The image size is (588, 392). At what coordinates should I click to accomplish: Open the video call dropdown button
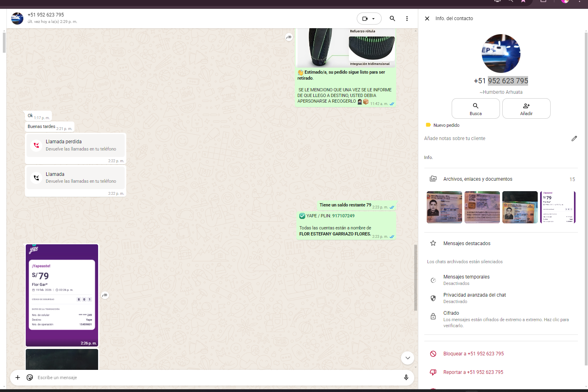tap(369, 19)
